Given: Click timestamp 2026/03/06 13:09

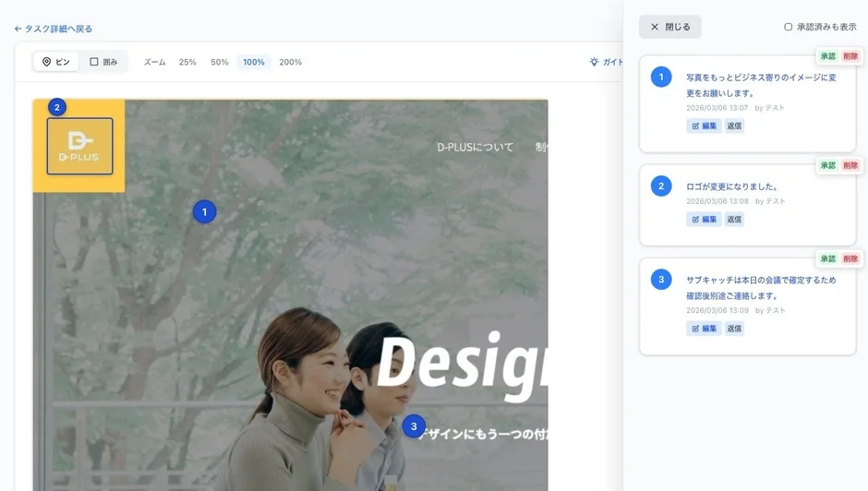Looking at the screenshot, I should pos(717,310).
